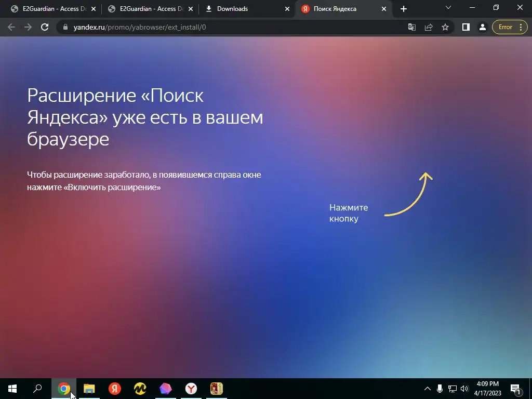532x399 pixels.
Task: Click the microphone tray icon
Action: pyautogui.click(x=440, y=389)
